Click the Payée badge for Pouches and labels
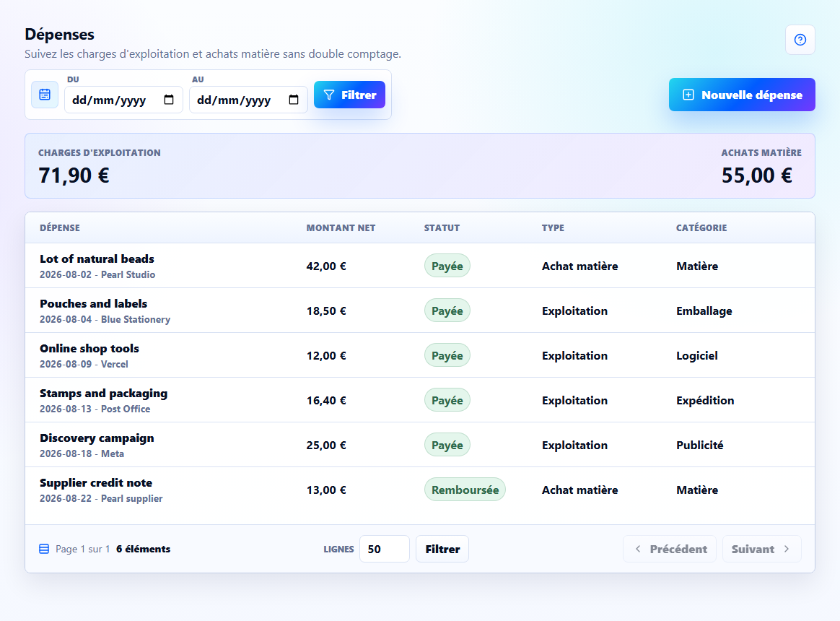Image resolution: width=840 pixels, height=621 pixels. click(447, 310)
